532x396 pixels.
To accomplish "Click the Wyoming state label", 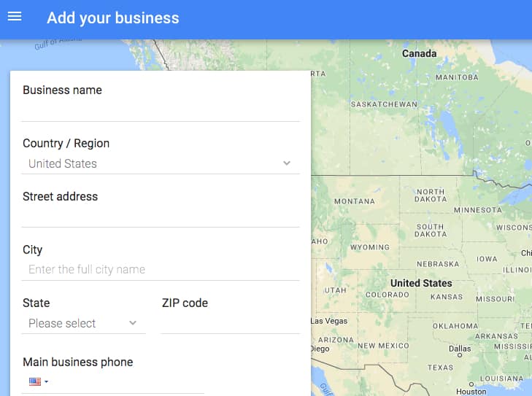I will [x=370, y=247].
